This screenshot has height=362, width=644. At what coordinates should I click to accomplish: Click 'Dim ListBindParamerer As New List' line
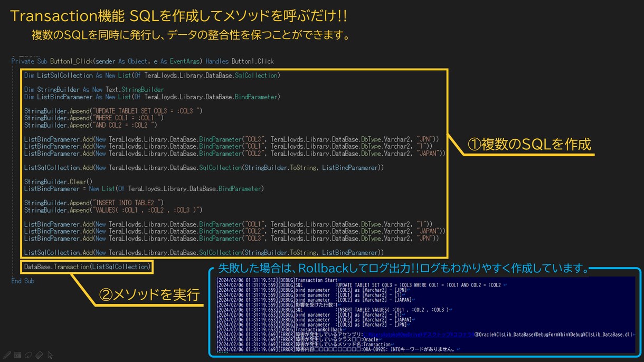(152, 97)
